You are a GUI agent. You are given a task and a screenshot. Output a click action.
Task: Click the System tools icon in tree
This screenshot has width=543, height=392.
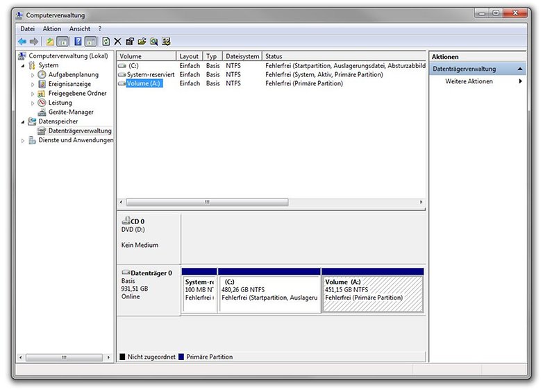[x=32, y=65]
